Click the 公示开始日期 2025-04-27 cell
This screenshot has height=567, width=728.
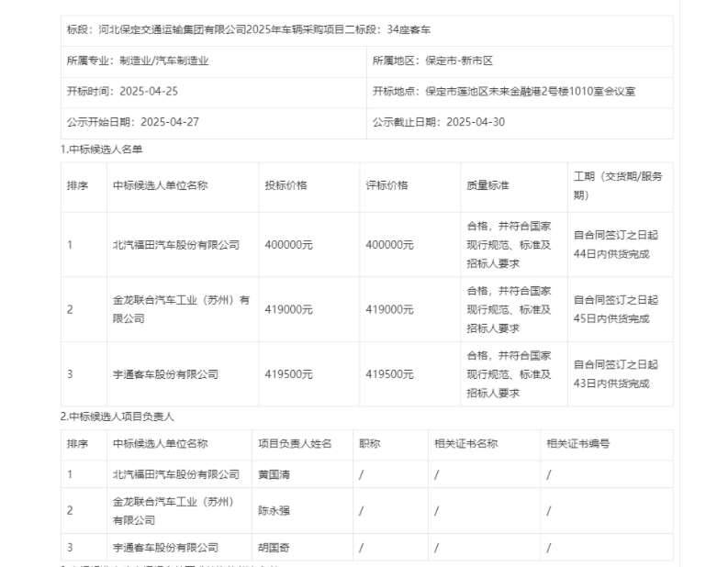tap(132, 122)
